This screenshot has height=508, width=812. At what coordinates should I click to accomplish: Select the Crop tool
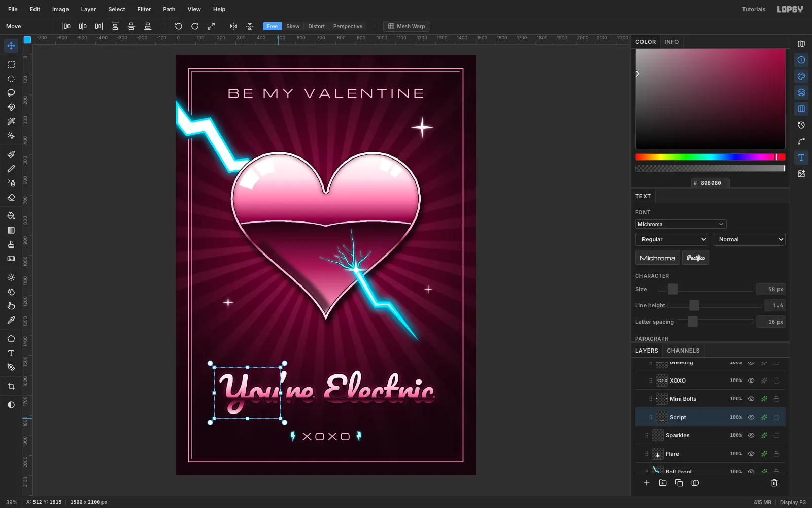(x=11, y=386)
